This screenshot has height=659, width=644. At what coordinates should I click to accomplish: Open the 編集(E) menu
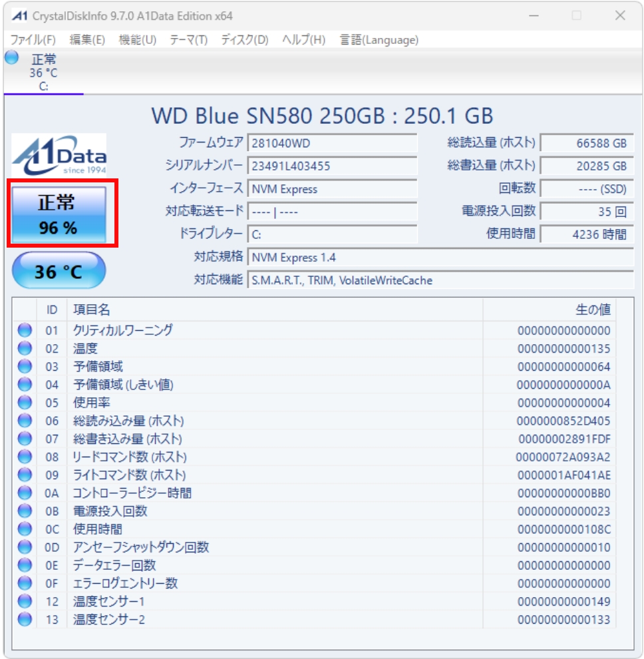coord(87,40)
